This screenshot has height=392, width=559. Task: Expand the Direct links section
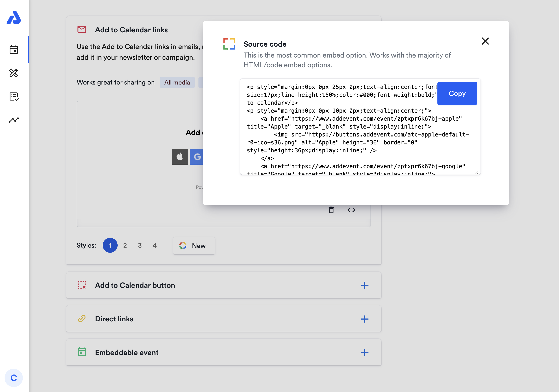coord(365,319)
